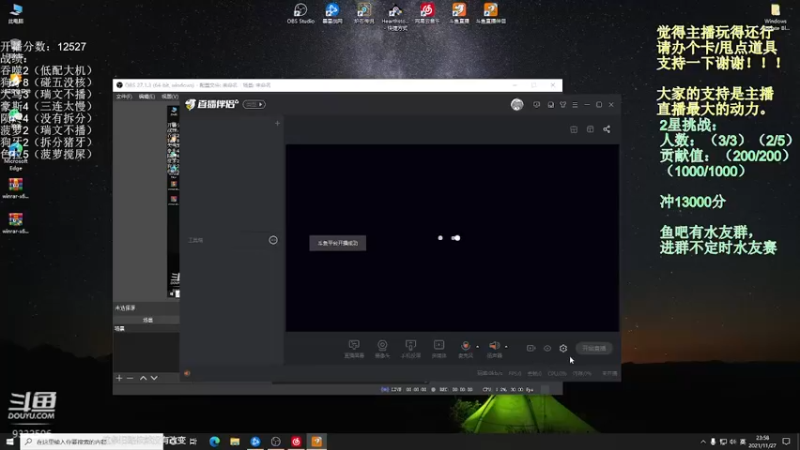The image size is (800, 450).
Task: Mute the microphone icon in the broadcaster toolbar
Action: tap(465, 346)
